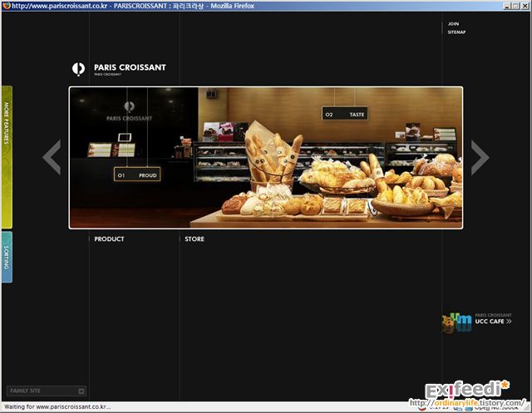Click the Firefox icon in title bar

(x=7, y=6)
